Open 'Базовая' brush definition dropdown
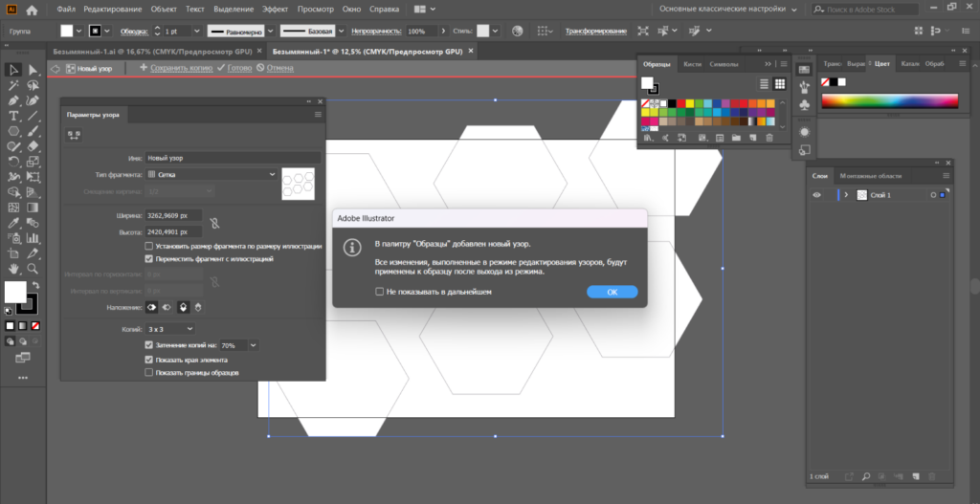The height and width of the screenshot is (504, 980). point(342,31)
